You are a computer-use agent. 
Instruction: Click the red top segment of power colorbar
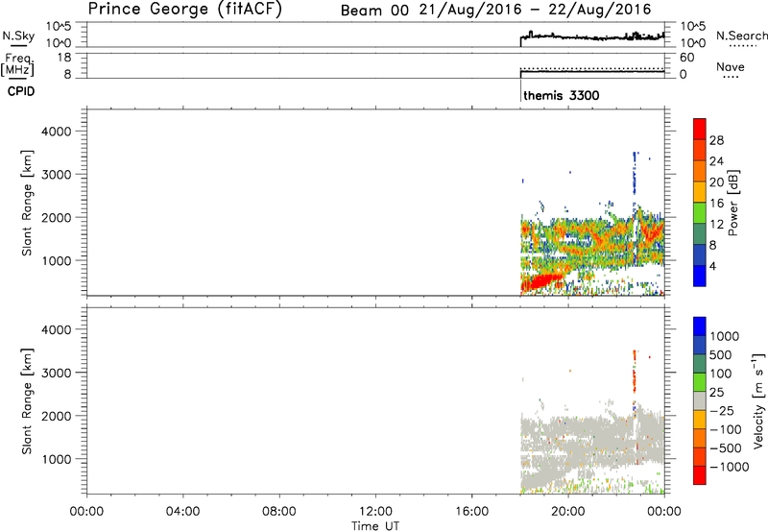coord(700,130)
